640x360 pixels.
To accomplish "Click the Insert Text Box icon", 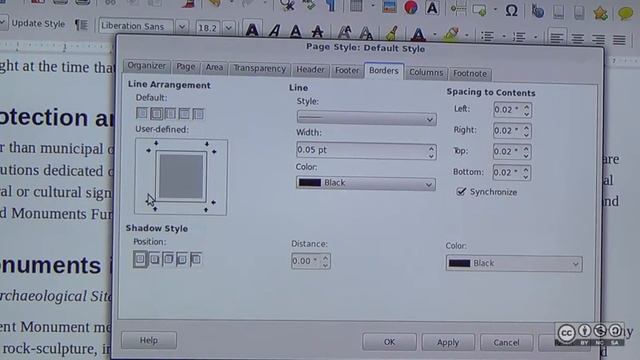I will (x=432, y=8).
